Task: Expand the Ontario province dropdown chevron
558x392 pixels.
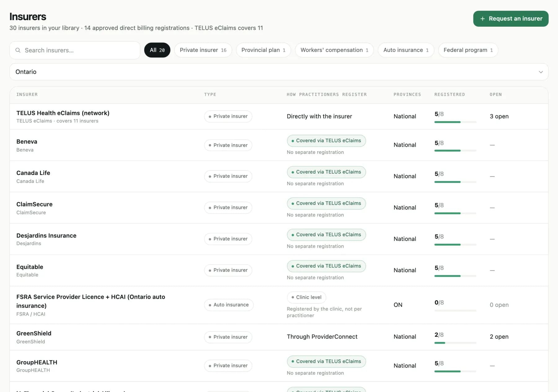Action: pos(541,72)
